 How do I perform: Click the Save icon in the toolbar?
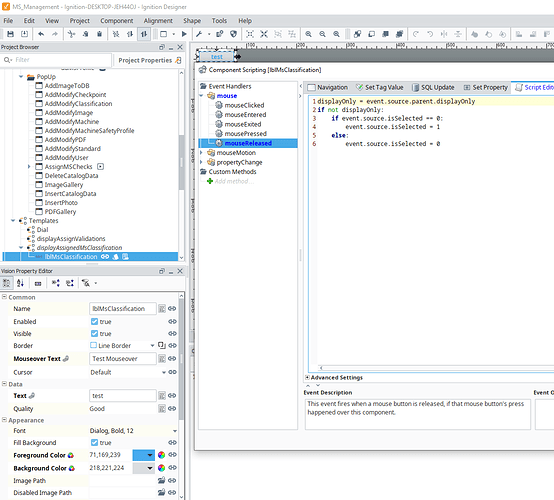point(10,34)
